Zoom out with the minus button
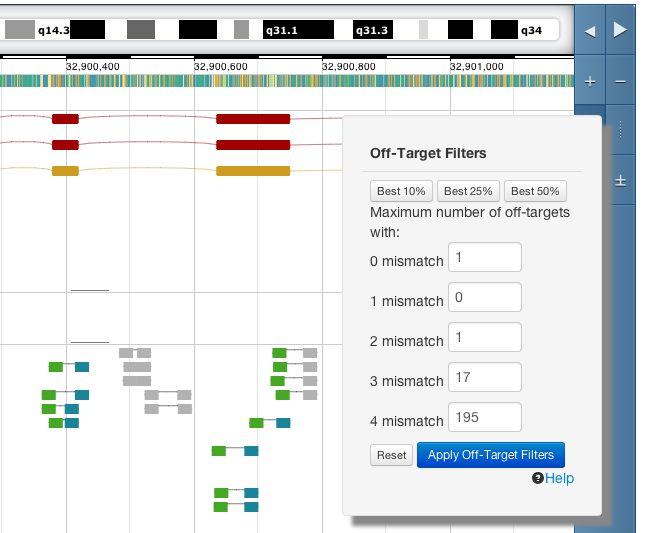647x533 pixels. click(x=620, y=81)
